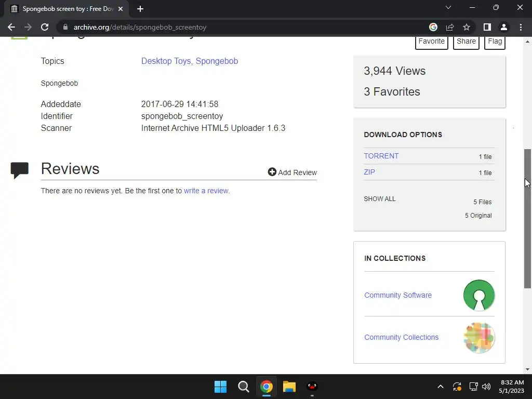Click the TORRENT row's 1 file count

(x=485, y=157)
